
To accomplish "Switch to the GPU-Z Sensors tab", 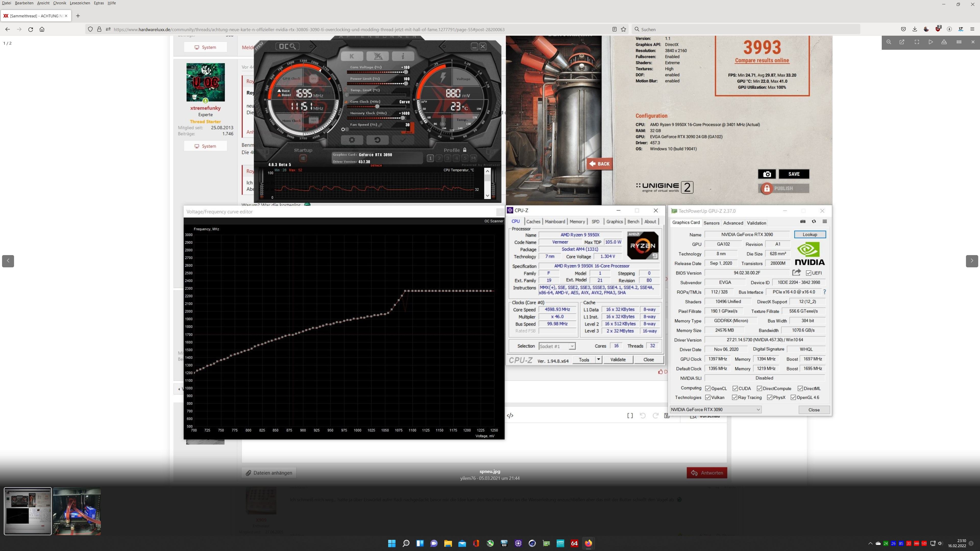I will (x=711, y=223).
